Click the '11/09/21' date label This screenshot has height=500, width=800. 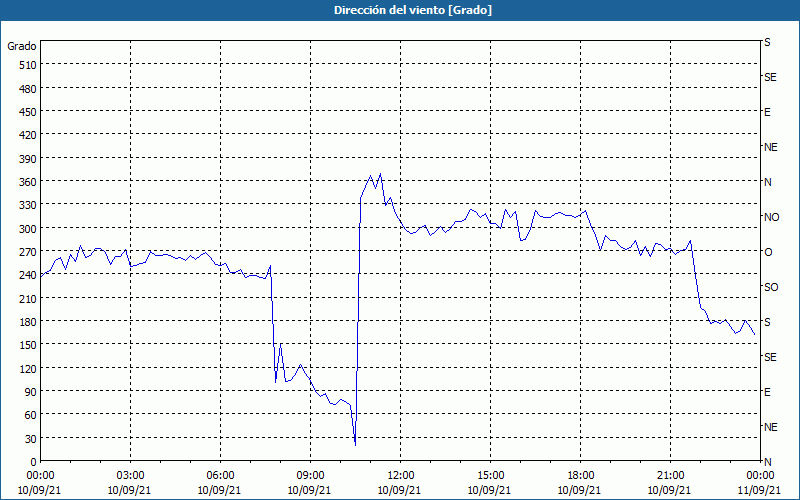click(x=760, y=490)
